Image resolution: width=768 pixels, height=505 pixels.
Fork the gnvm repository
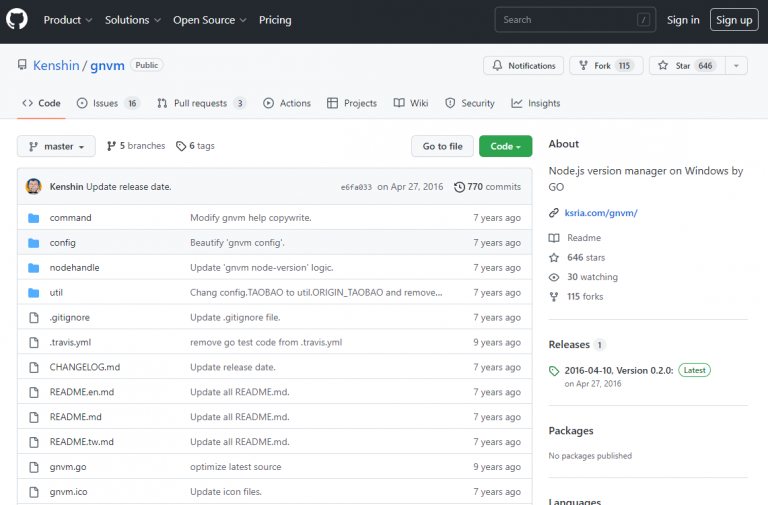[606, 66]
